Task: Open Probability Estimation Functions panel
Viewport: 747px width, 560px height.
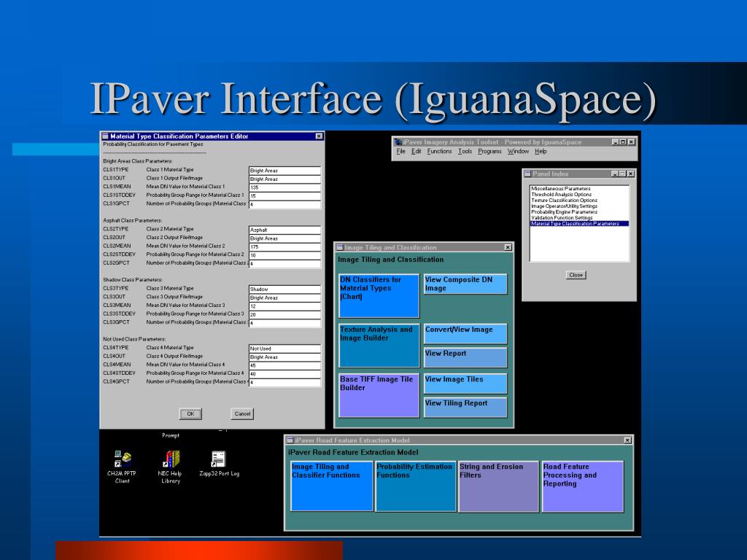Action: (415, 486)
